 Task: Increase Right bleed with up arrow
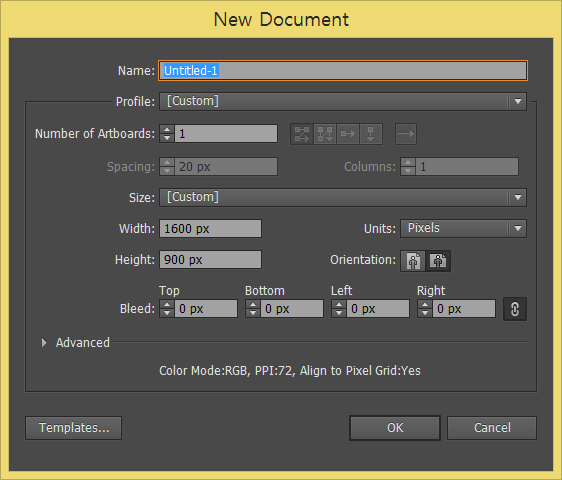[x=425, y=304]
